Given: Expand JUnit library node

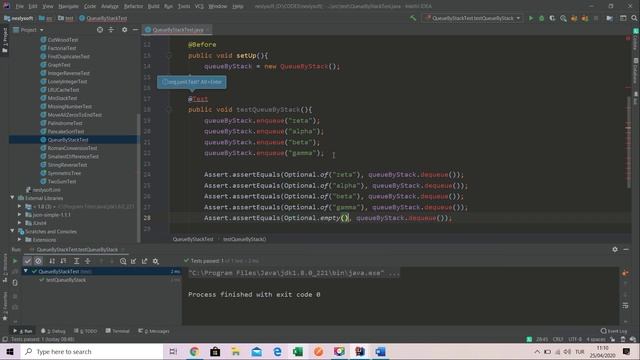Looking at the screenshot, I should click(x=19, y=223).
